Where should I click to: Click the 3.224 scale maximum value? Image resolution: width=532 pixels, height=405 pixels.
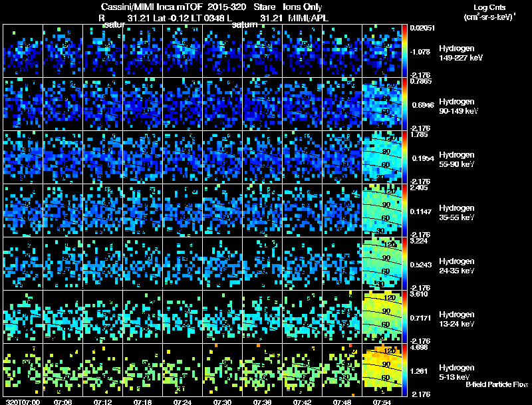pyautogui.click(x=419, y=241)
